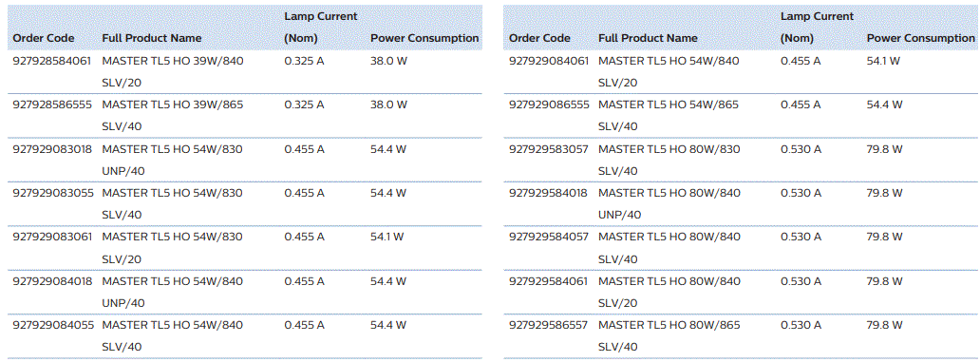Select order code 927929083055 cell
This screenshot has height=362, width=980.
click(52, 193)
